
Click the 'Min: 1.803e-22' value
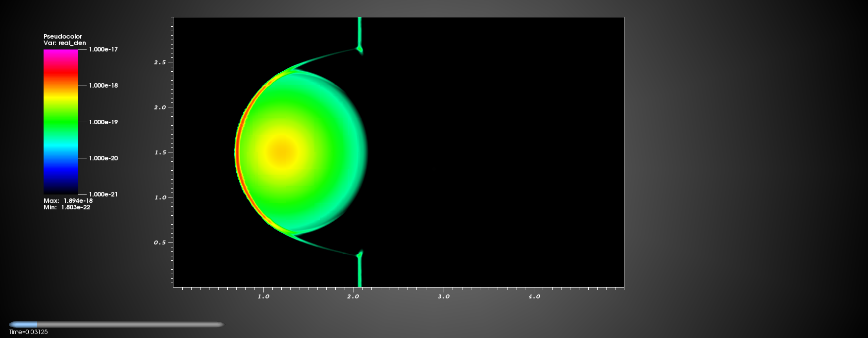67,207
